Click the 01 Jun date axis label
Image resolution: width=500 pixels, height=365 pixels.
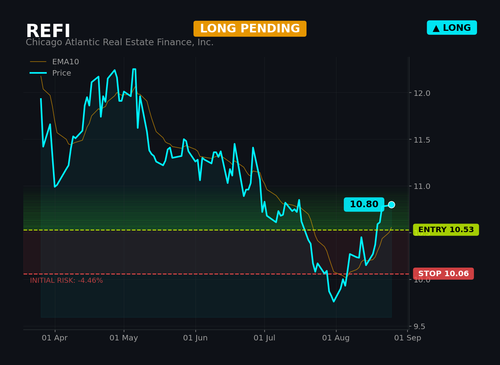tap(195, 338)
